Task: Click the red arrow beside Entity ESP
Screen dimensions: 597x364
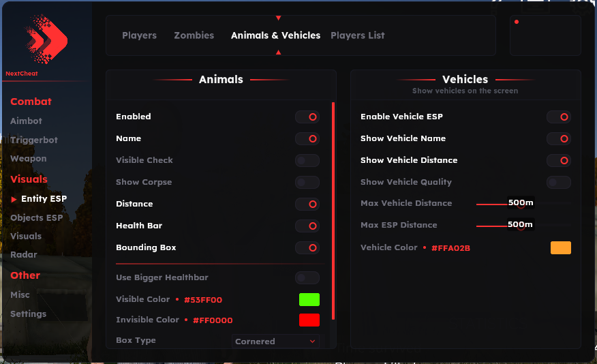Action: pos(14,199)
